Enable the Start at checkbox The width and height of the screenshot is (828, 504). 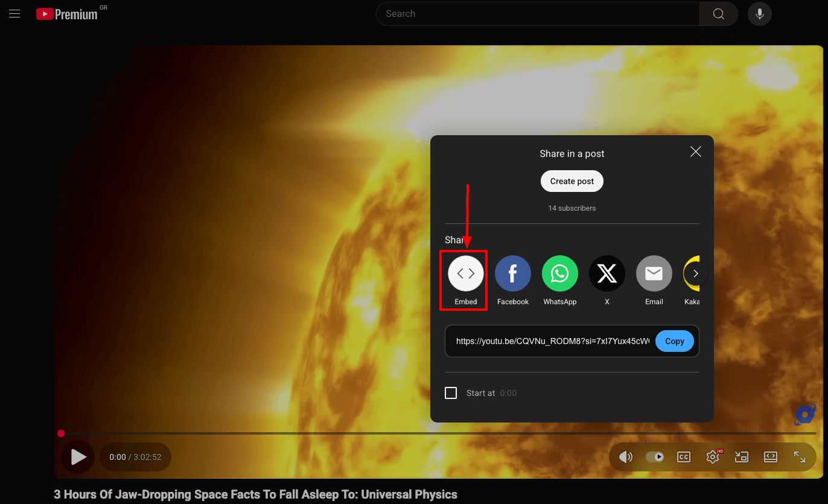(x=451, y=393)
